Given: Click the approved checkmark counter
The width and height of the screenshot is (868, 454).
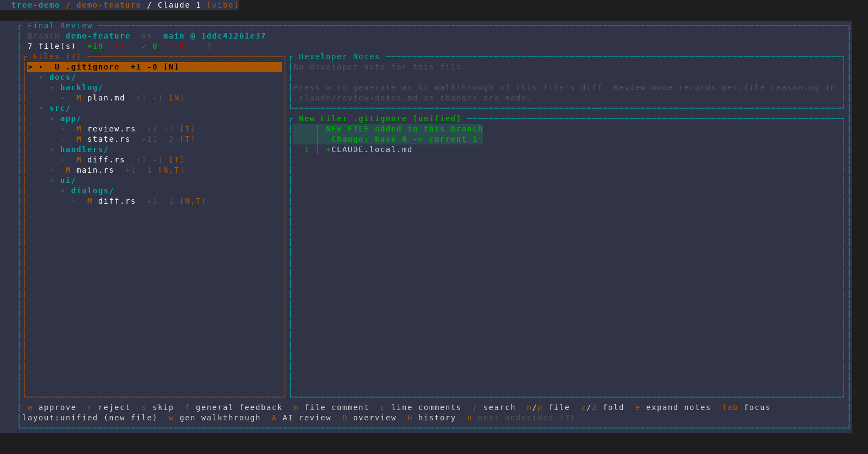Looking at the screenshot, I should [149, 46].
